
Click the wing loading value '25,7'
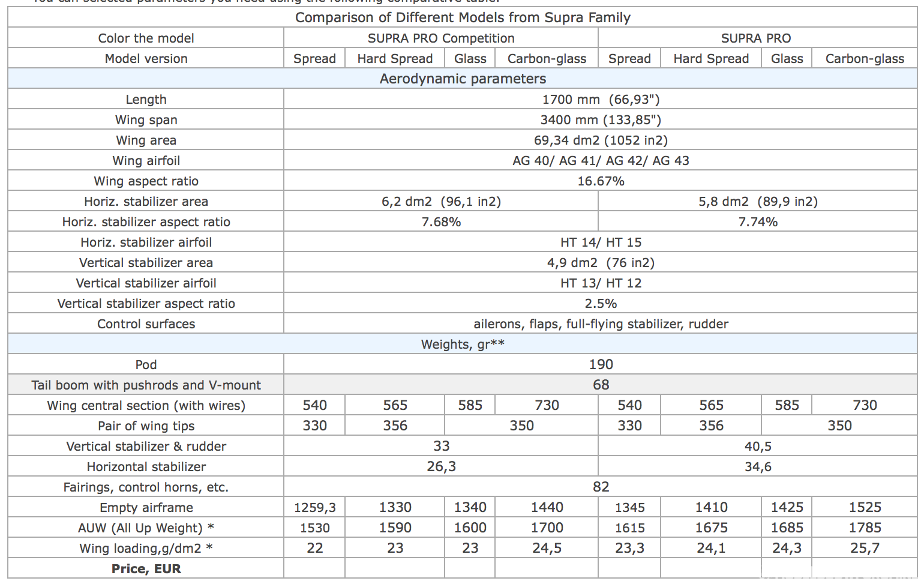(x=865, y=548)
